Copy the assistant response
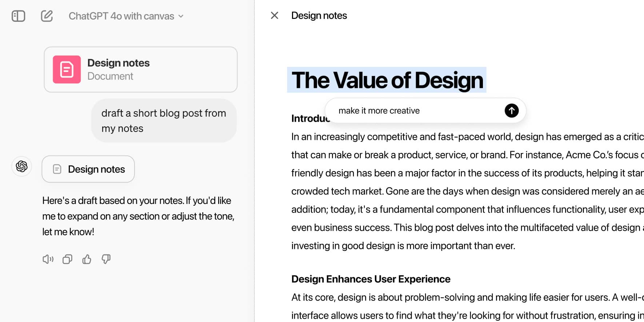Viewport: 644px width, 322px height. (x=67, y=259)
